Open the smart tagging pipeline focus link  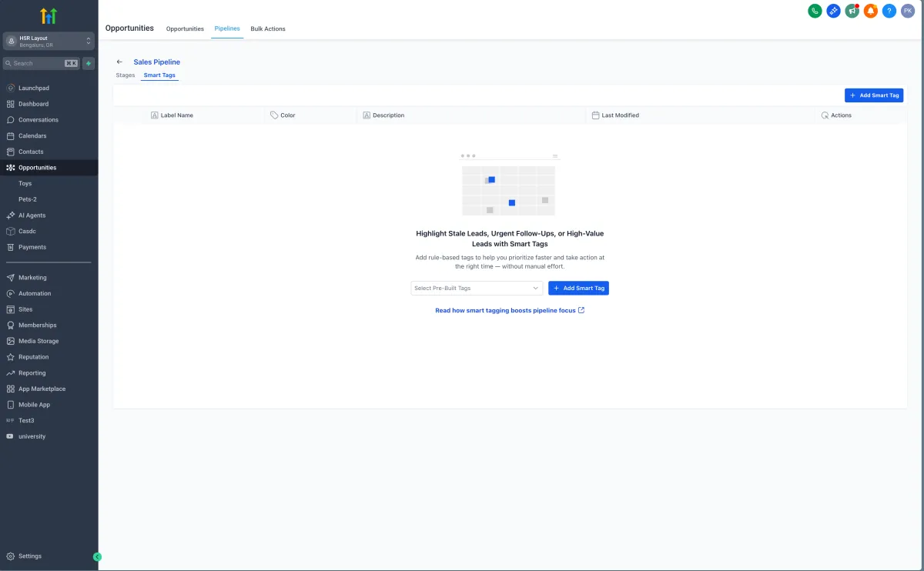pyautogui.click(x=510, y=310)
